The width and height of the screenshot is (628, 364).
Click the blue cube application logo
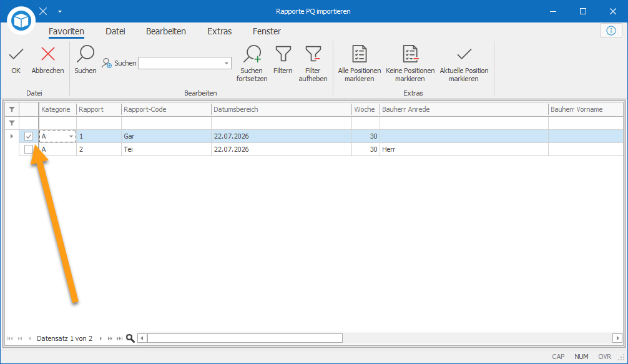point(21,20)
